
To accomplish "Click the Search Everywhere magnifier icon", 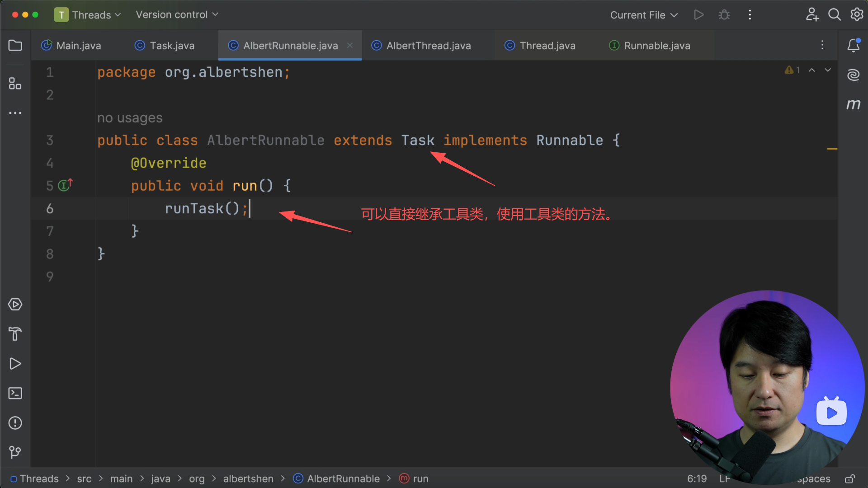I will click(x=834, y=15).
